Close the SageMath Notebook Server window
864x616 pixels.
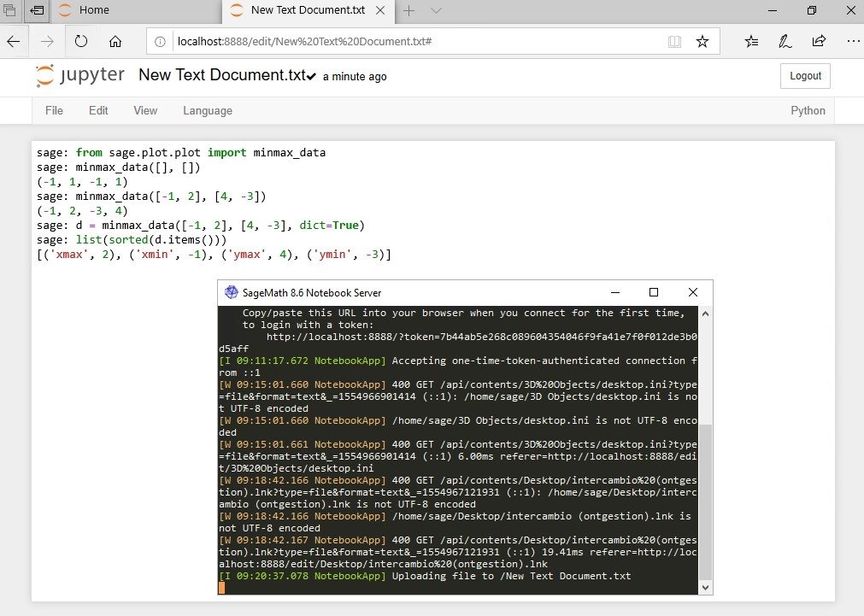click(693, 292)
